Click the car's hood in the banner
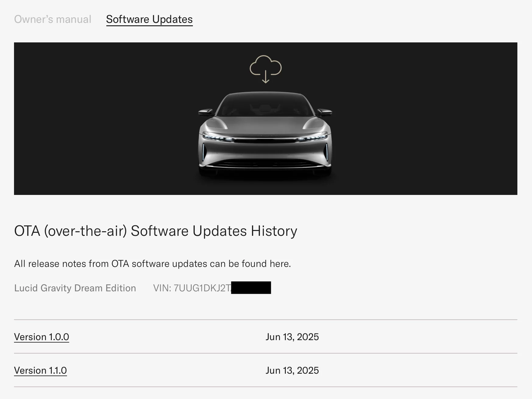Screen dimensions: 532x399 pos(265,125)
